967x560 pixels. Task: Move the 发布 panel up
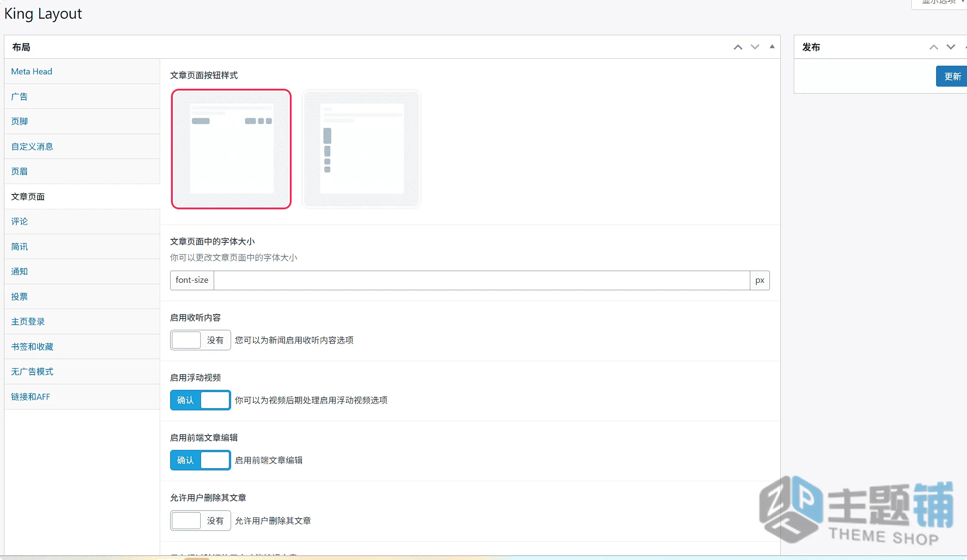point(934,47)
